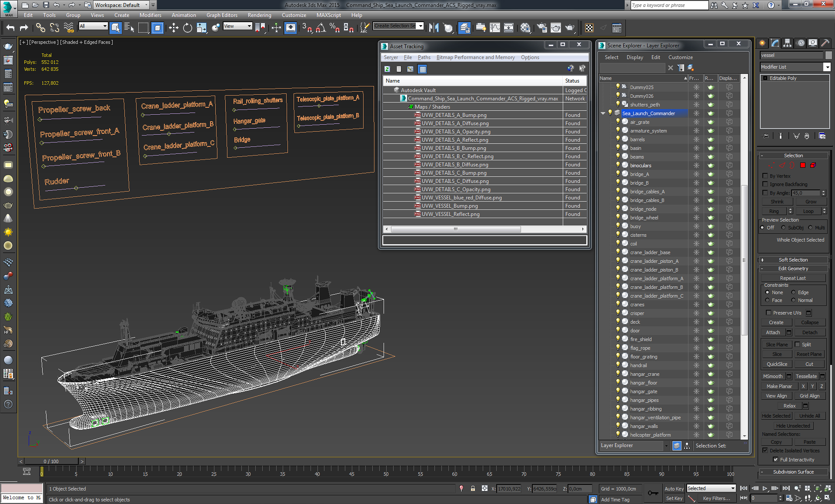Activate the Select and Move tool

pos(174,28)
